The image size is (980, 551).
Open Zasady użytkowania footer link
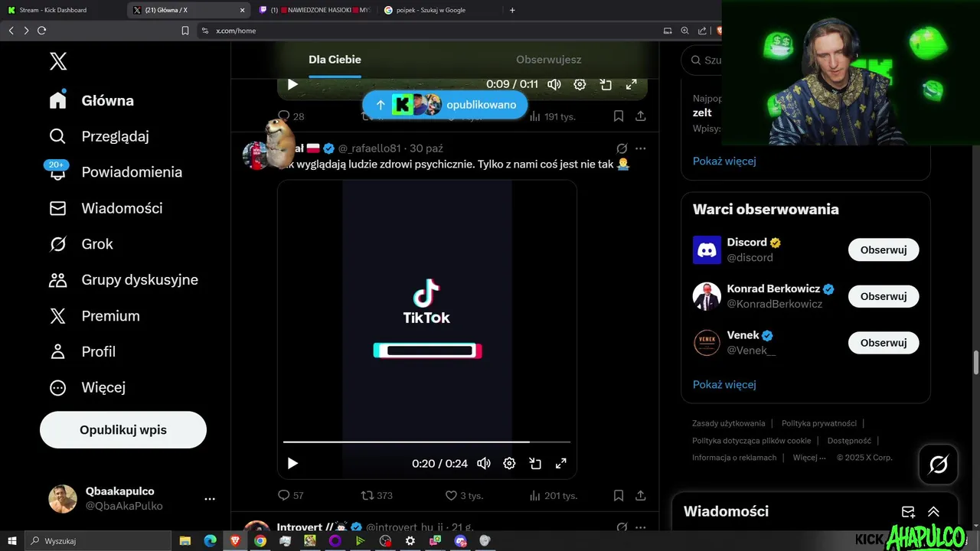pyautogui.click(x=729, y=423)
